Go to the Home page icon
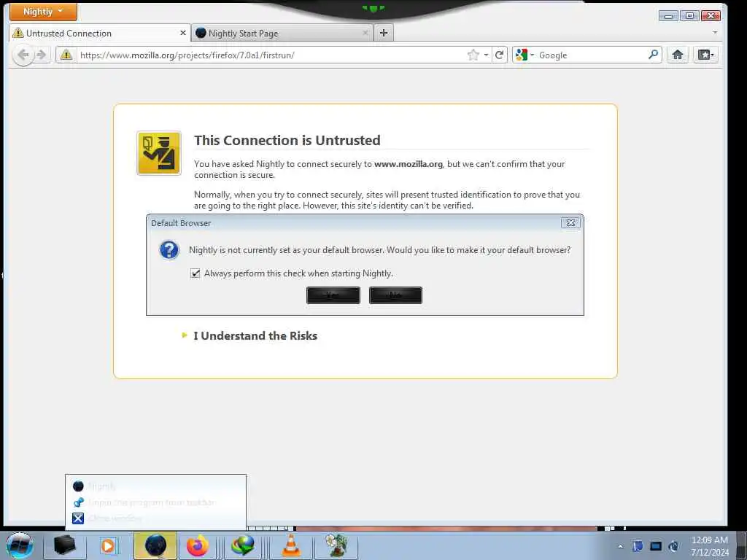 (678, 55)
